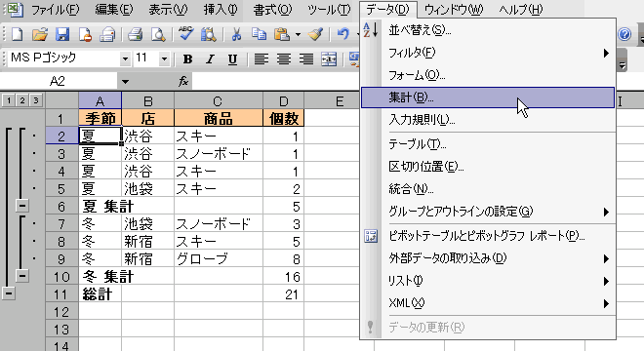This screenshot has width=644, height=351.
Task: Choose フォーム menu item
Action: pyautogui.click(x=488, y=75)
